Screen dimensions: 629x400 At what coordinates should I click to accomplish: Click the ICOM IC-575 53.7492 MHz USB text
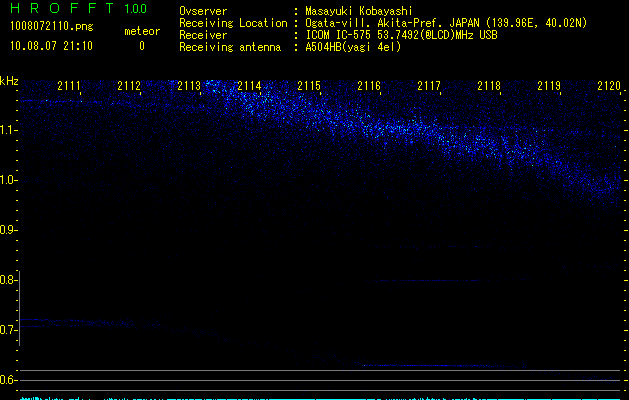[x=401, y=35]
